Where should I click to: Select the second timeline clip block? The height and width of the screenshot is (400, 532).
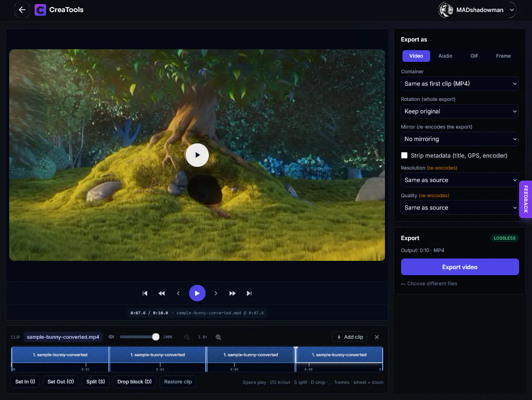click(x=158, y=355)
